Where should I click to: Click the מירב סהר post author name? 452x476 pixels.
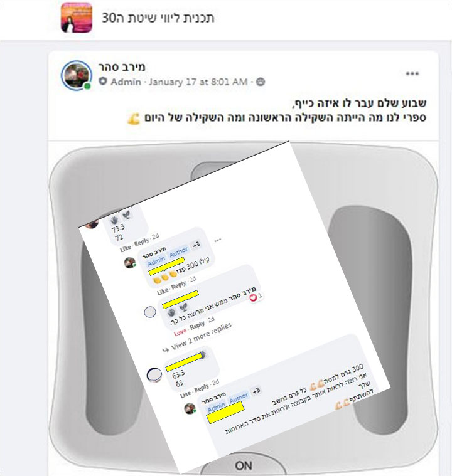coord(122,66)
